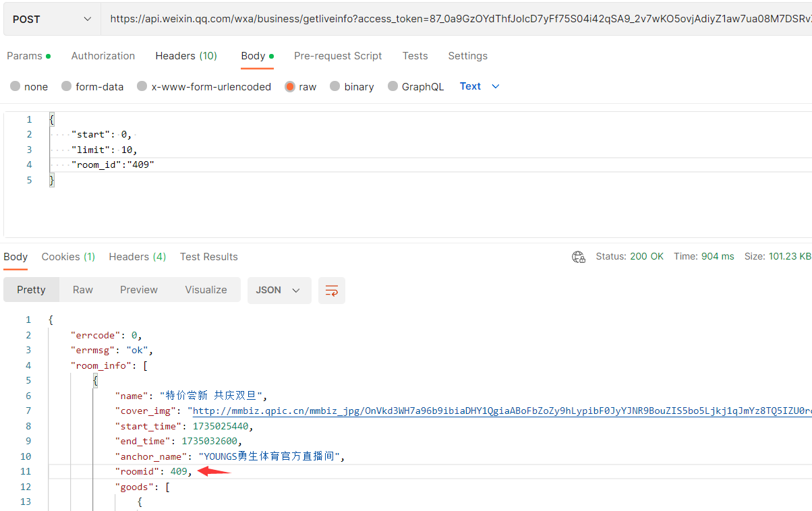The width and height of the screenshot is (812, 511).
Task: Open the Test Results tab
Action: click(x=208, y=257)
